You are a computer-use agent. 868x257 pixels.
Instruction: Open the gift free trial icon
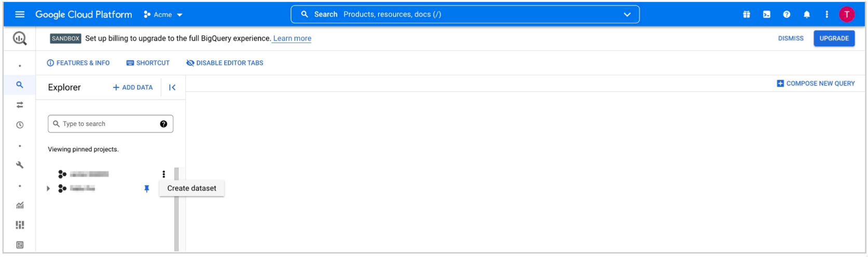747,15
